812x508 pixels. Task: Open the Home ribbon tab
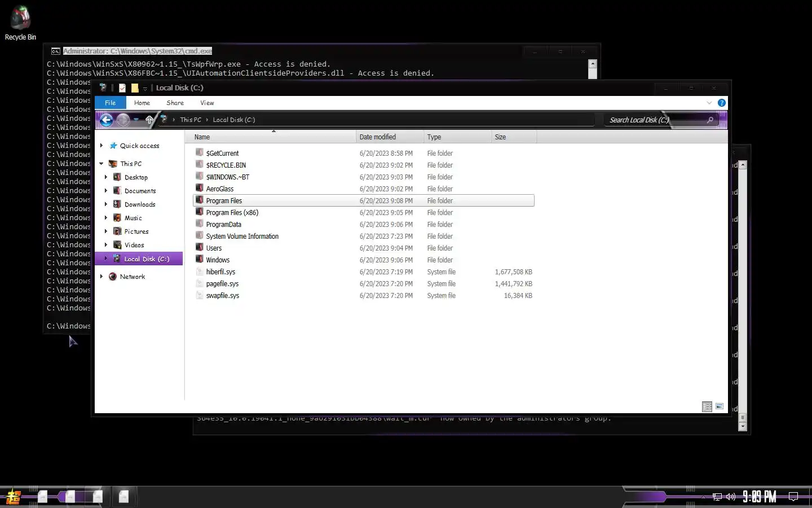pos(142,103)
